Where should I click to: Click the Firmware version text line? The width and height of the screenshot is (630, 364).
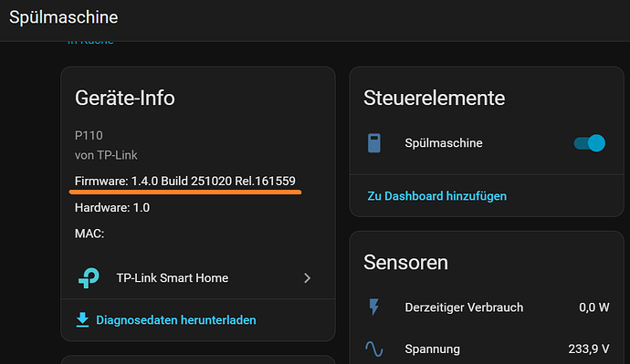184,181
